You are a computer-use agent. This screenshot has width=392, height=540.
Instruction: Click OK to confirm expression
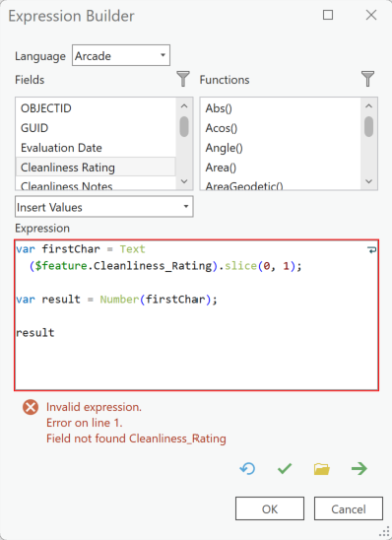[270, 508]
